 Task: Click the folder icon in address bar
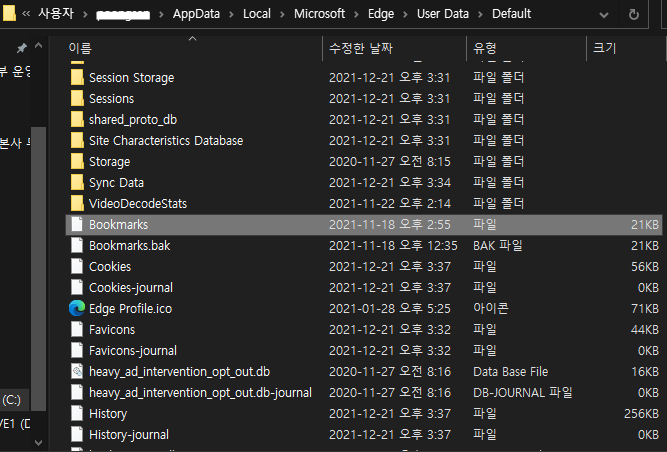[x=9, y=13]
